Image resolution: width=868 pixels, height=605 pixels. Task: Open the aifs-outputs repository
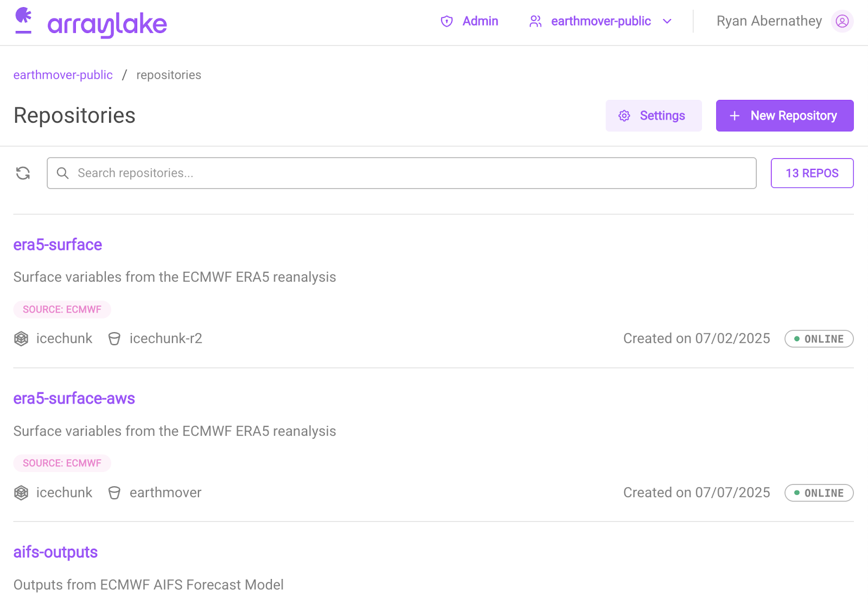[x=55, y=552]
